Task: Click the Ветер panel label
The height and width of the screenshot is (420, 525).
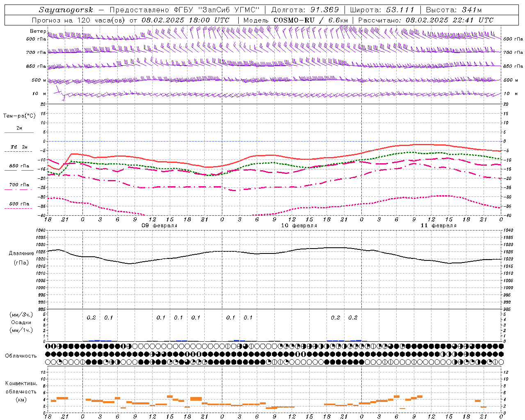Action: coord(38,31)
